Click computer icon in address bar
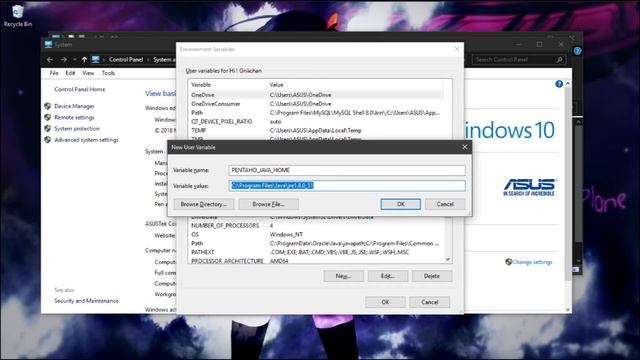640x360 pixels. [96, 60]
